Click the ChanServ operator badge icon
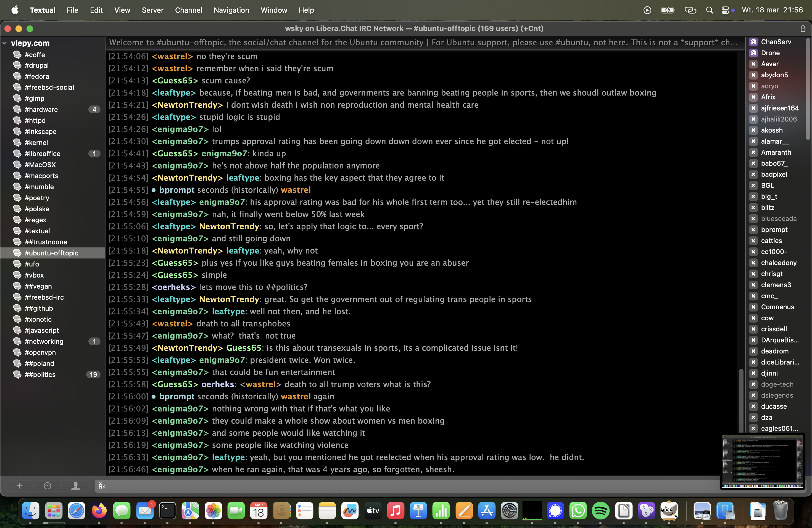The height and width of the screenshot is (528, 812). [753, 42]
